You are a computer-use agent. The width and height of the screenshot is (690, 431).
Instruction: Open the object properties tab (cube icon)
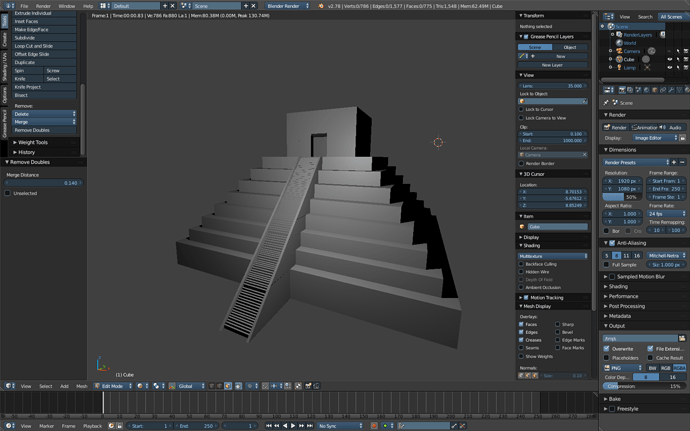pos(655,90)
